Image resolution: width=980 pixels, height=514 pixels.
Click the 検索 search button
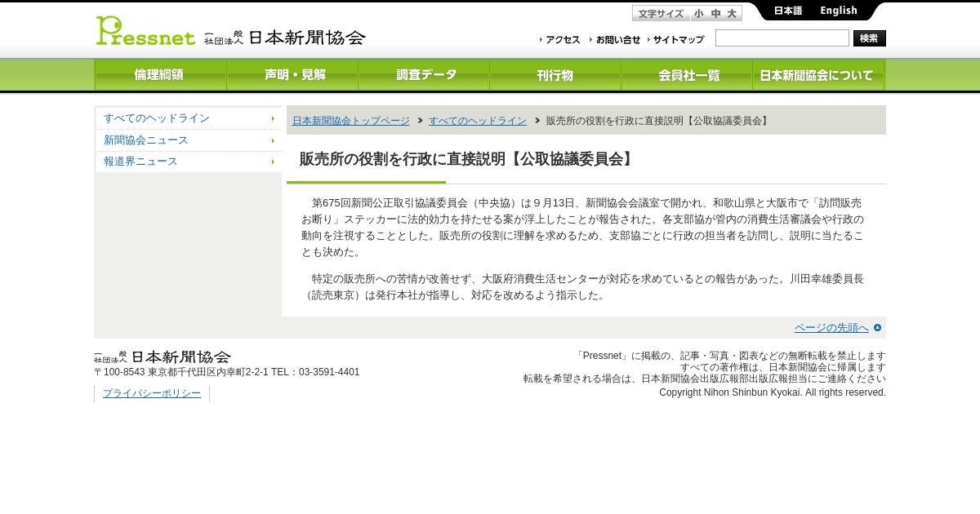click(x=870, y=38)
